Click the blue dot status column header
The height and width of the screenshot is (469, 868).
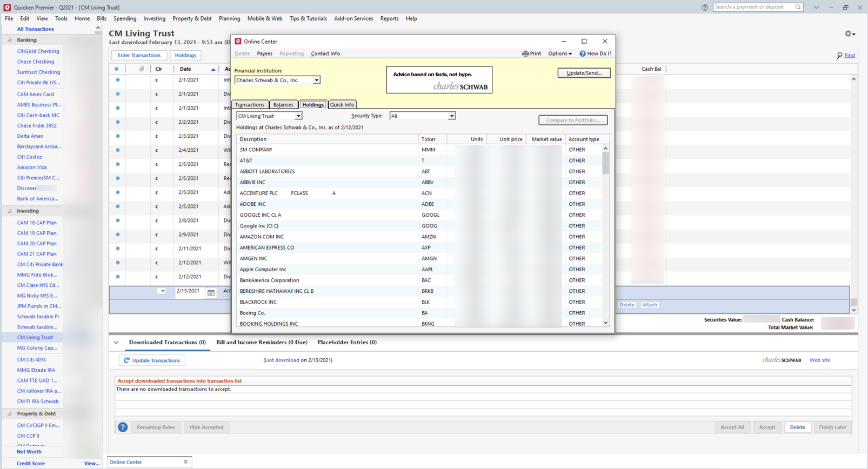tap(116, 69)
